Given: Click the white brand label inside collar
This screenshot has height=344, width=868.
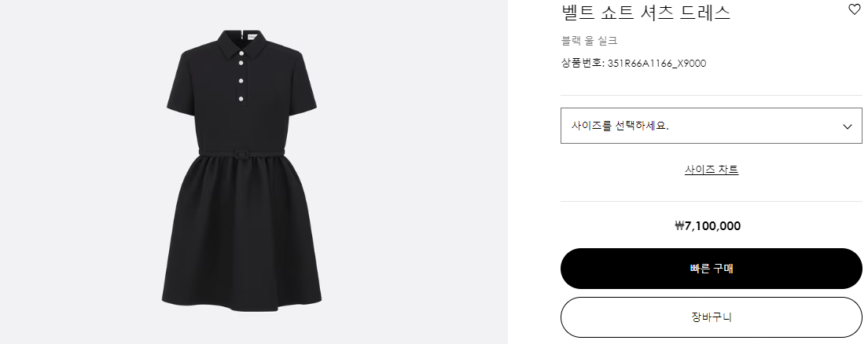Looking at the screenshot, I should coord(252,36).
